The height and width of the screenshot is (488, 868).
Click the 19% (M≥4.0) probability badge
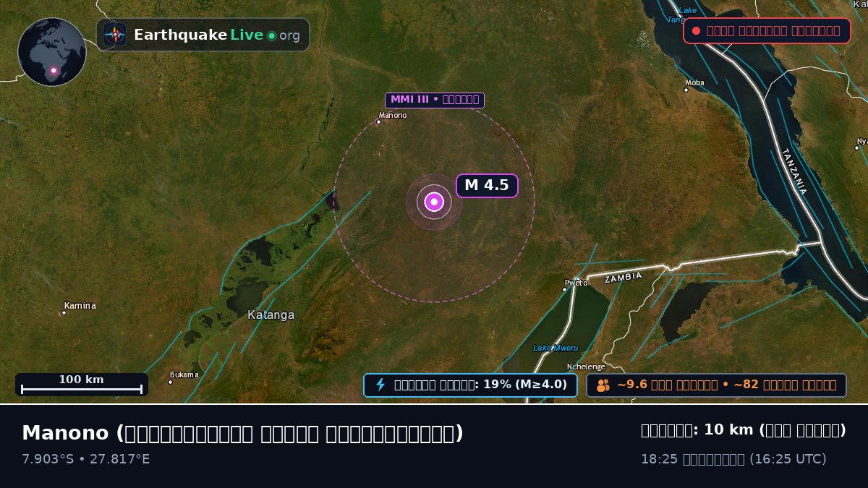(x=470, y=385)
